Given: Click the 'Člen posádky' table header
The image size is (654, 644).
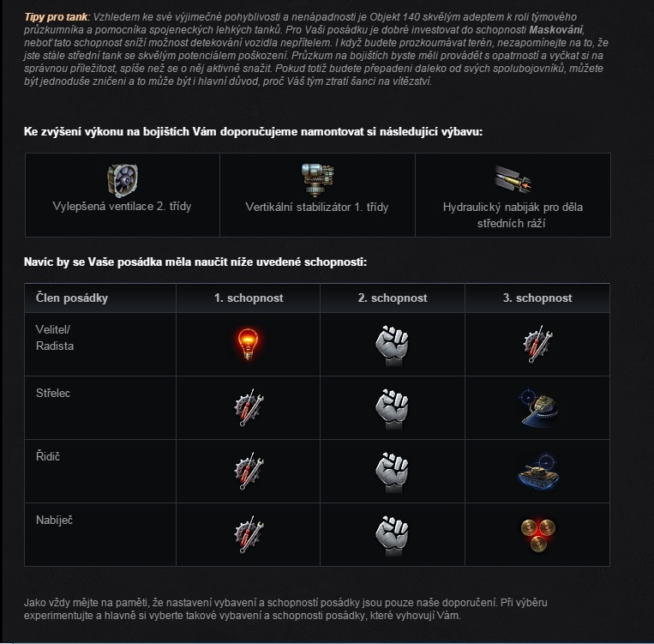Looking at the screenshot, I should pyautogui.click(x=72, y=298).
